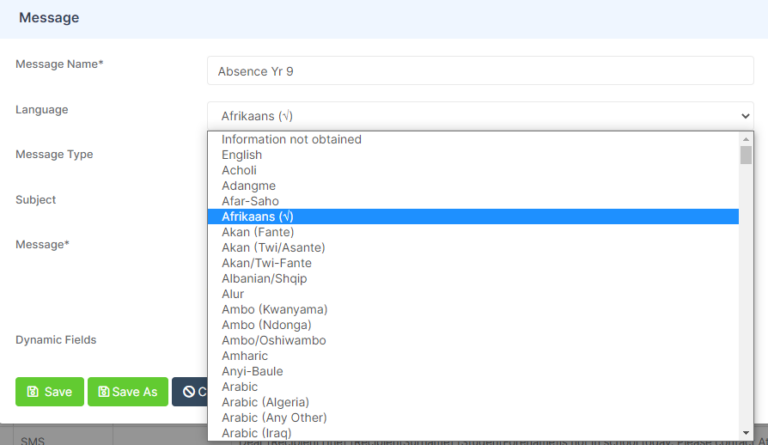The height and width of the screenshot is (445, 768).
Task: Click the Save As button
Action: pos(127,392)
